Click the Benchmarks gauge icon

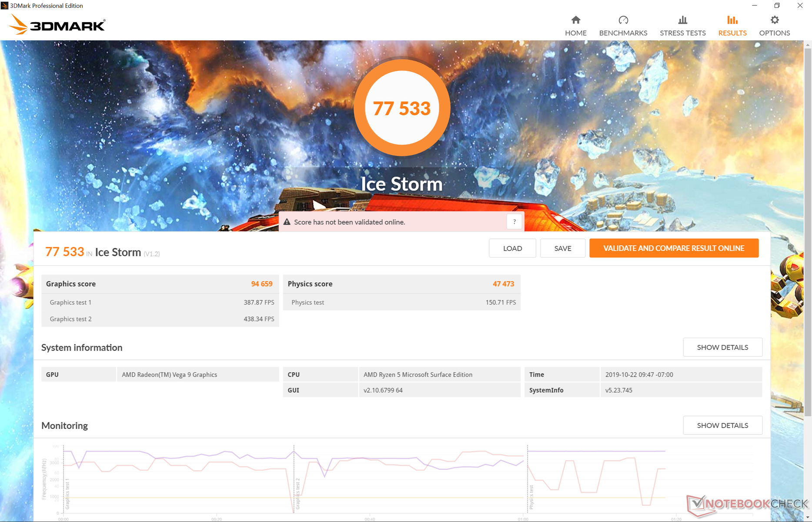point(623,20)
